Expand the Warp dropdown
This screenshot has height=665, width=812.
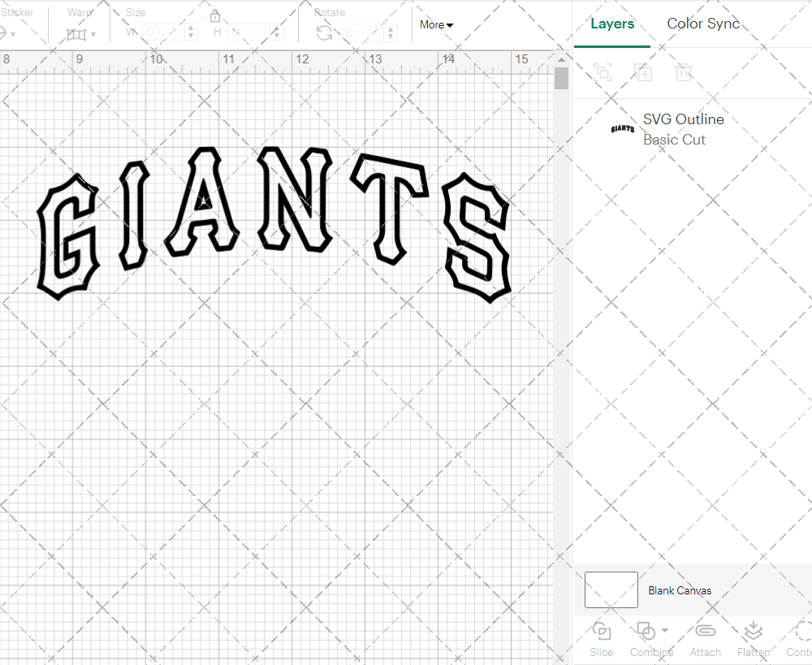(x=93, y=34)
